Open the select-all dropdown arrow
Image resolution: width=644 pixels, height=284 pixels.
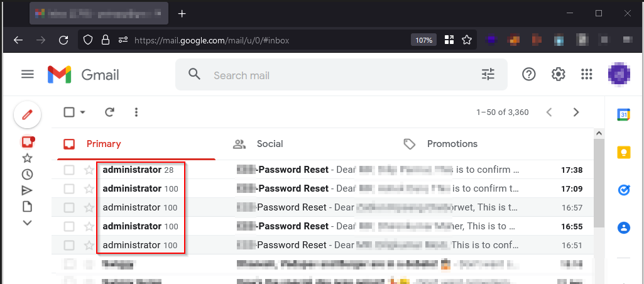(x=82, y=113)
